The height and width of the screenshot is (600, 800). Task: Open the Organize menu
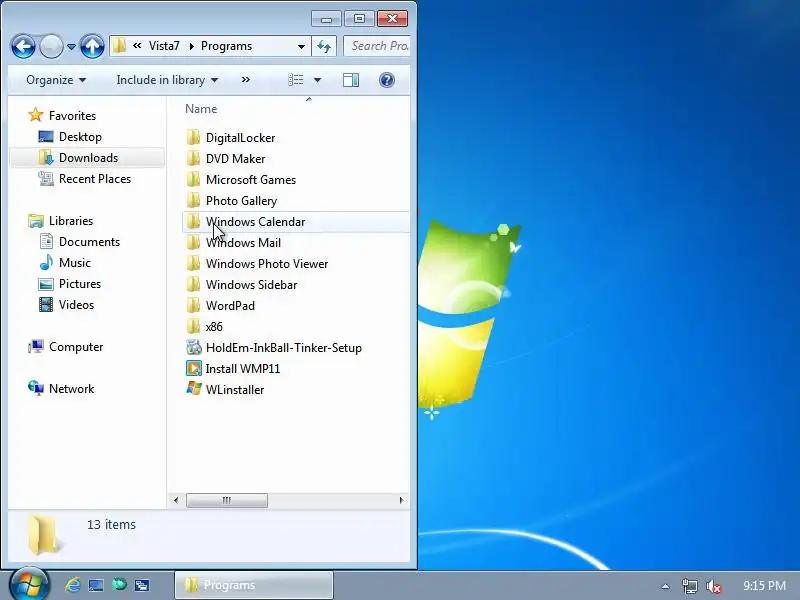click(x=56, y=80)
